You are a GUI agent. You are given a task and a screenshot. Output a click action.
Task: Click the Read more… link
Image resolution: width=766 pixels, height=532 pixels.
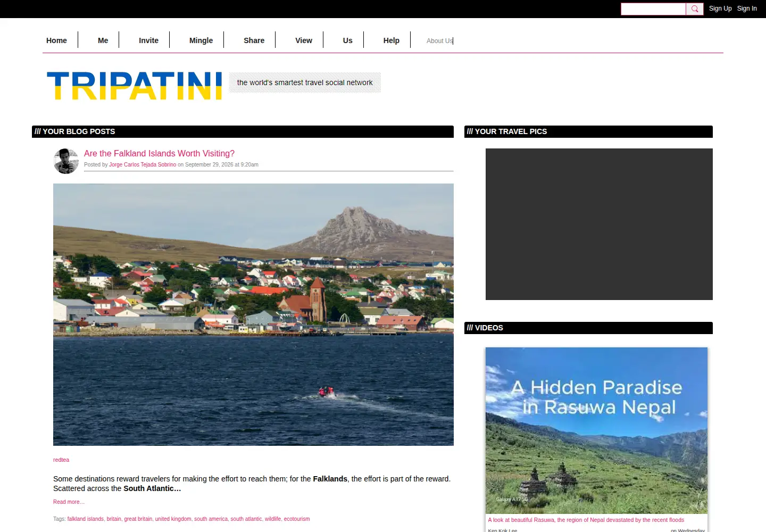point(69,502)
